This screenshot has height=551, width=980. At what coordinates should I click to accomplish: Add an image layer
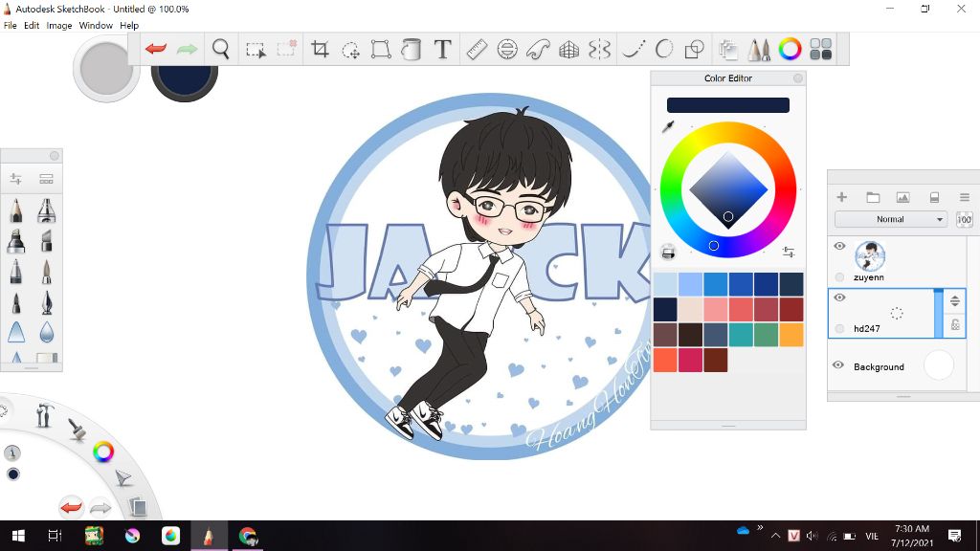[903, 197]
